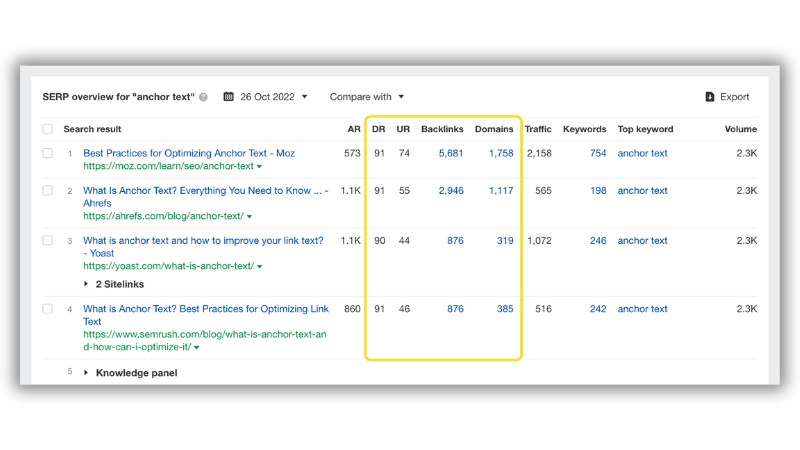Check the box for the Semrush result
Image resolution: width=800 pixels, height=450 pixels.
47,309
